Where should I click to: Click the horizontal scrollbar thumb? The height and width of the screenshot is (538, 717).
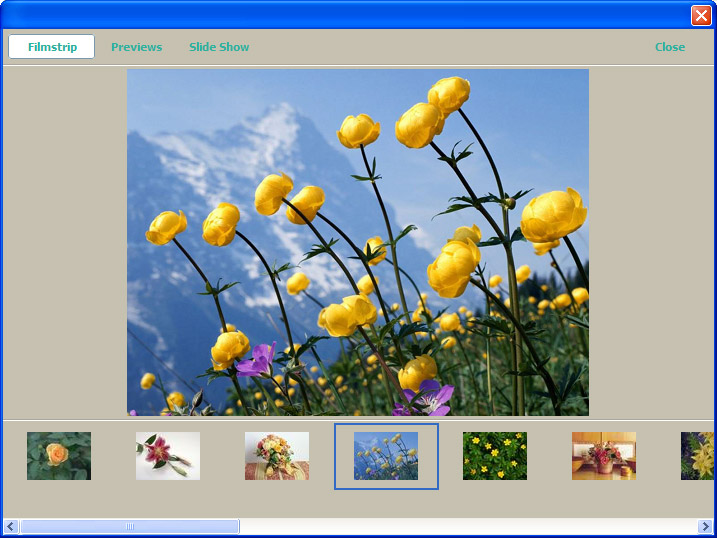(x=130, y=526)
